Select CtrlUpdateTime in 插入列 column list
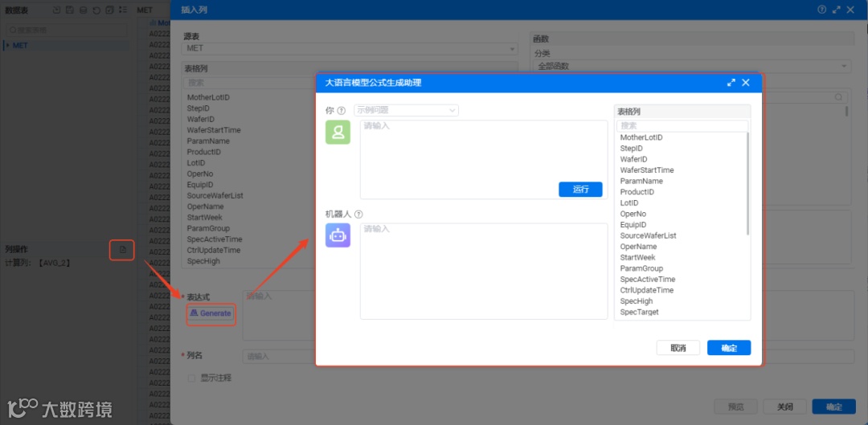 (x=214, y=250)
